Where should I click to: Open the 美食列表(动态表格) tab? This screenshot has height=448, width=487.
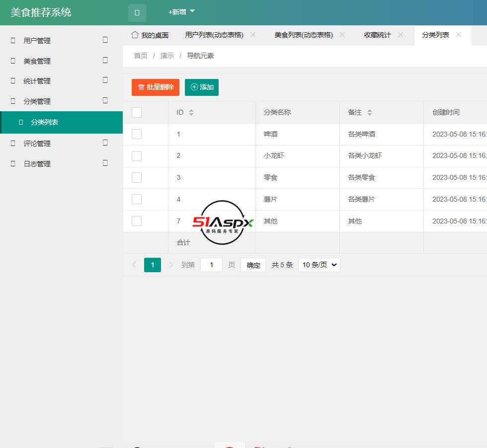[303, 35]
